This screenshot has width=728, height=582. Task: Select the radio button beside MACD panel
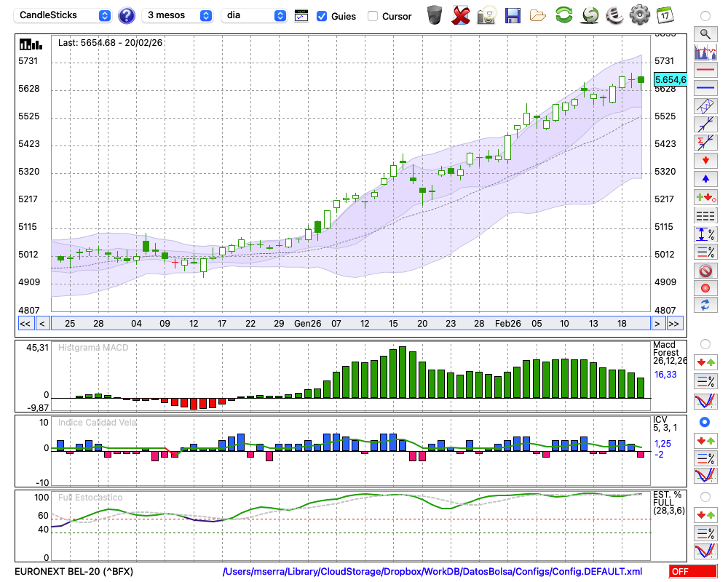tap(705, 343)
